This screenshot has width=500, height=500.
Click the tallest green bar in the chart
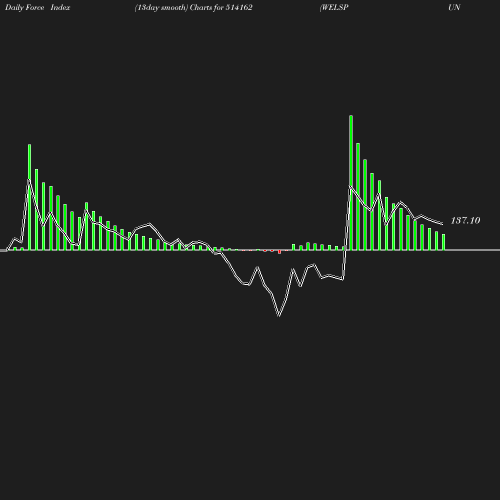coord(351,183)
